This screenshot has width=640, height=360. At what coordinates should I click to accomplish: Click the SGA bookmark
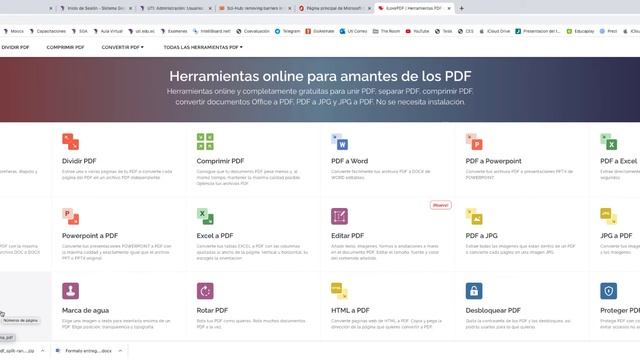point(80,31)
